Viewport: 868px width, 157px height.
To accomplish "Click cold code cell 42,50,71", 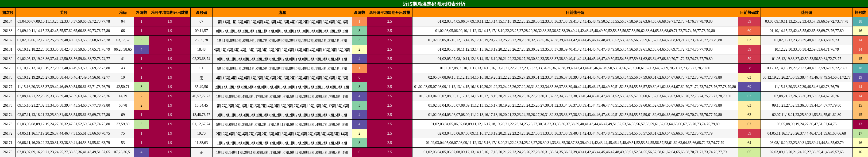I will pyautogui.click(x=123, y=87).
